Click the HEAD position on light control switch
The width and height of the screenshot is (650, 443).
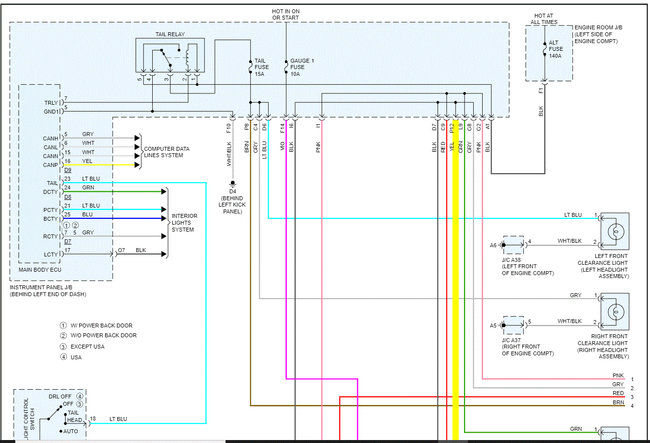coord(74,420)
